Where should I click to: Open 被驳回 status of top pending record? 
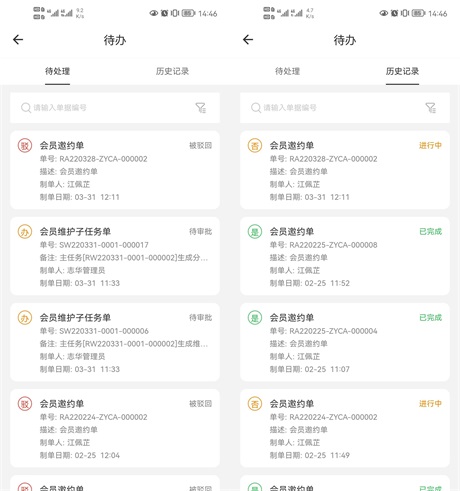[x=201, y=145]
